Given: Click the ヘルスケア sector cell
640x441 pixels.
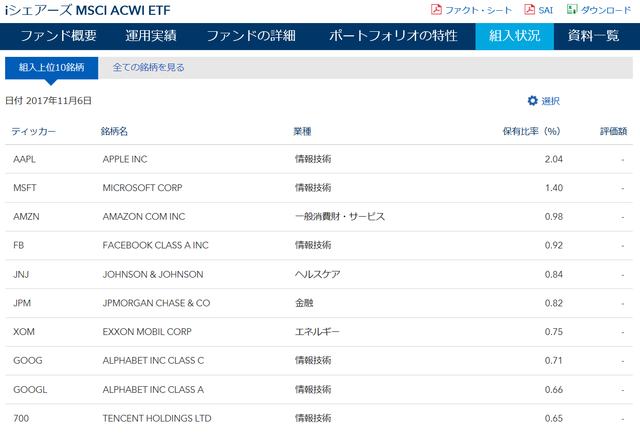Looking at the screenshot, I should [x=318, y=274].
